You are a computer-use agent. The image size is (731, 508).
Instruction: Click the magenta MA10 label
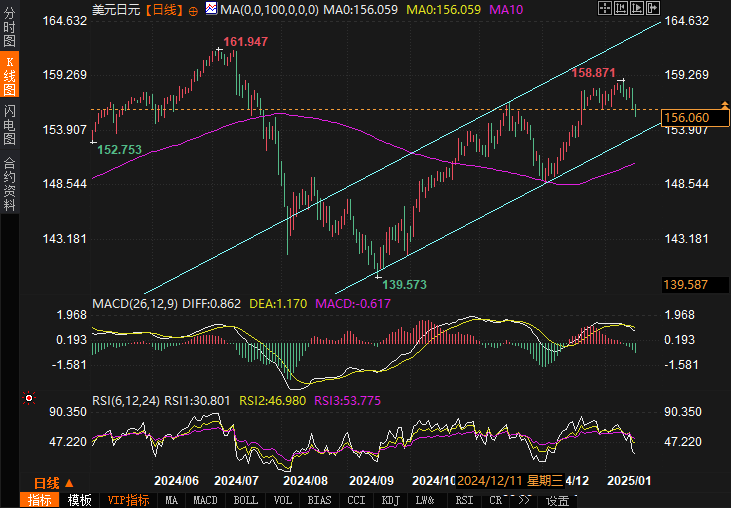(x=506, y=10)
